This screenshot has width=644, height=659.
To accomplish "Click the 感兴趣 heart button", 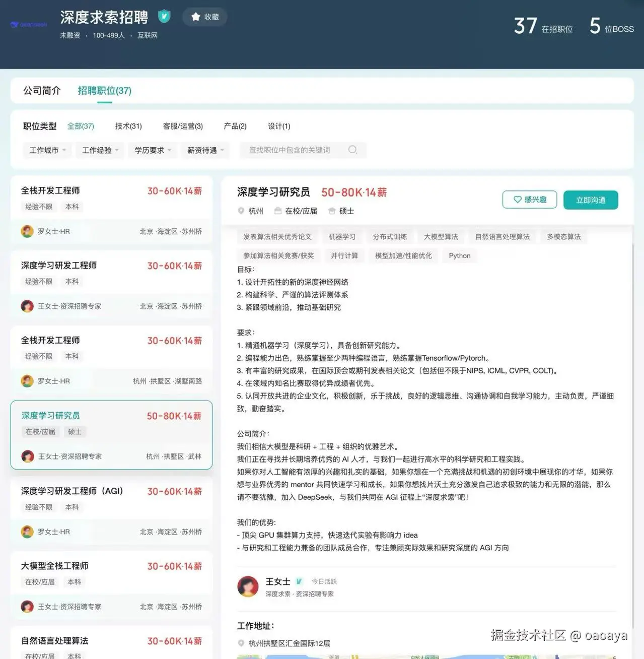I will 530,200.
